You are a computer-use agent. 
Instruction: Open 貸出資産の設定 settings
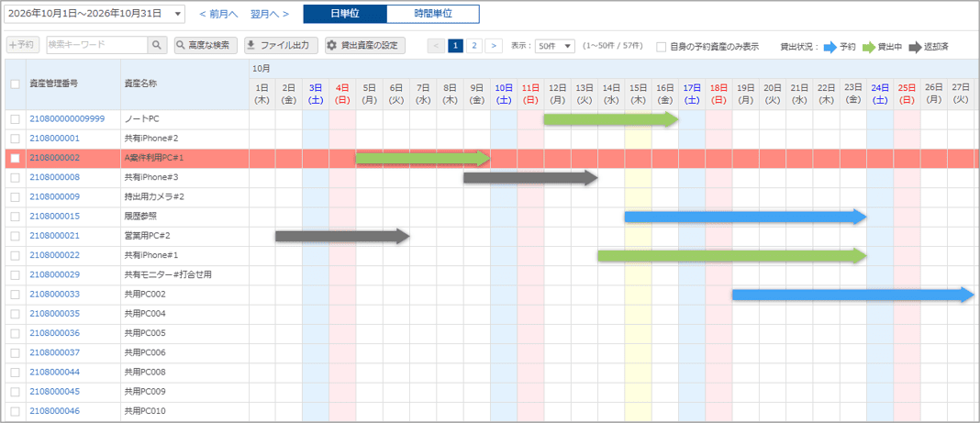pyautogui.click(x=365, y=45)
